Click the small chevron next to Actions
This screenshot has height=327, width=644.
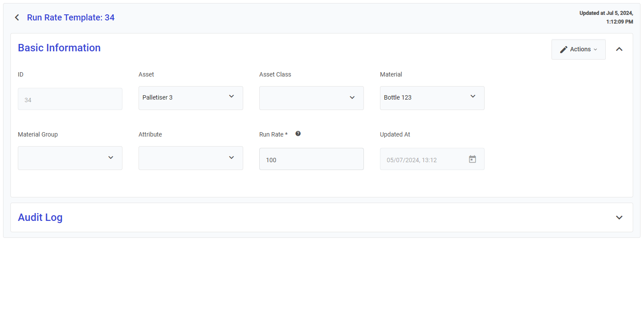(595, 50)
